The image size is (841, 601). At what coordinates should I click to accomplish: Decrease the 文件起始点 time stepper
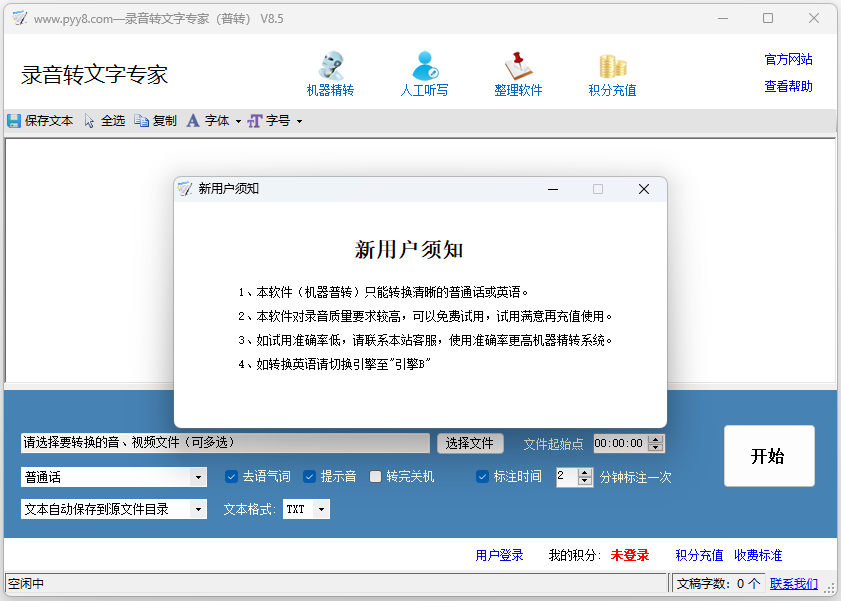[656, 448]
